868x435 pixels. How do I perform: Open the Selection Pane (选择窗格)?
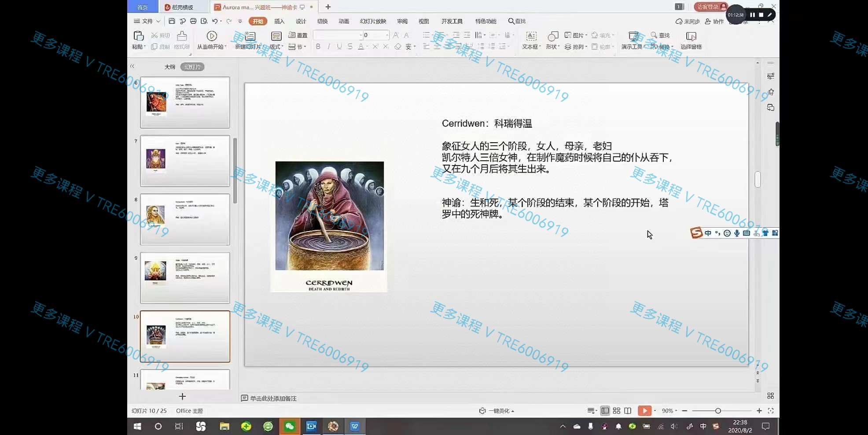pyautogui.click(x=691, y=40)
